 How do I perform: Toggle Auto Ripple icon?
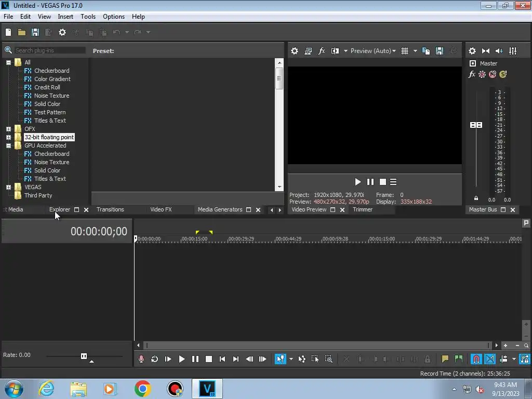[503, 359]
